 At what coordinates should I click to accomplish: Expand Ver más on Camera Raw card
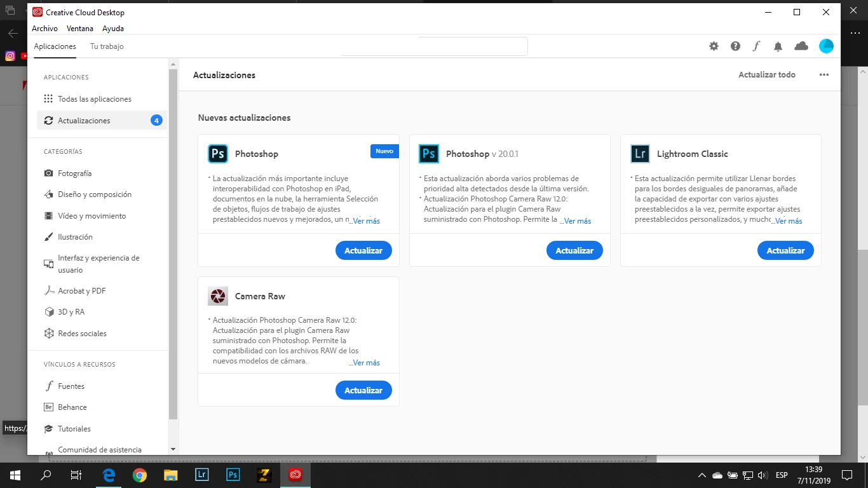coord(365,363)
